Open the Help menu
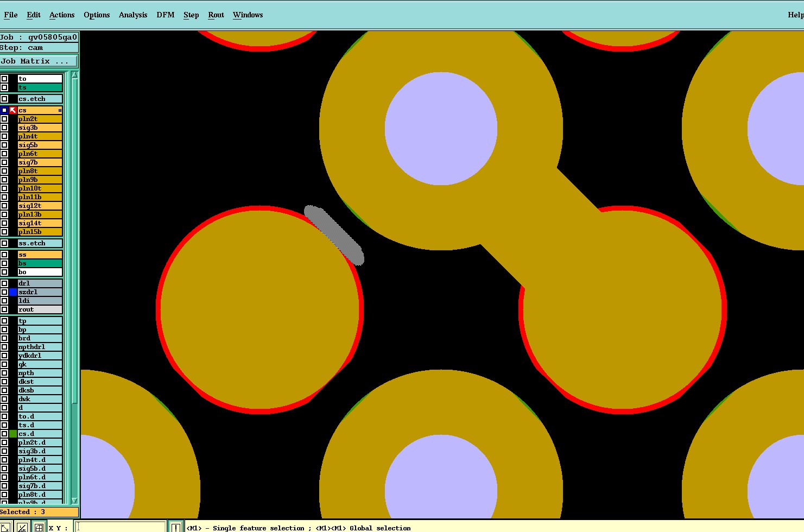This screenshot has height=532, width=804. 795,15
